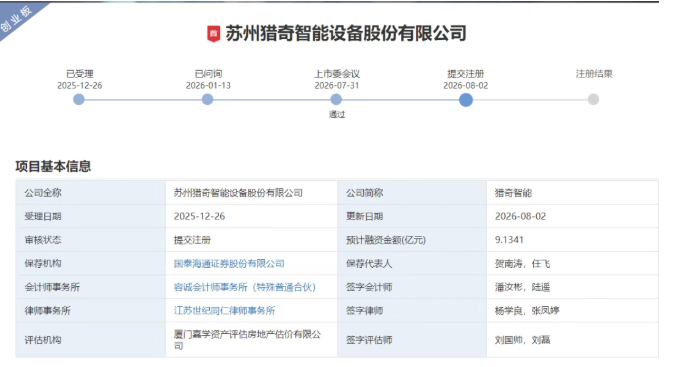
Task: Click the page title 苏州猎奇智能设备股份有限公司
Action: pyautogui.click(x=346, y=34)
